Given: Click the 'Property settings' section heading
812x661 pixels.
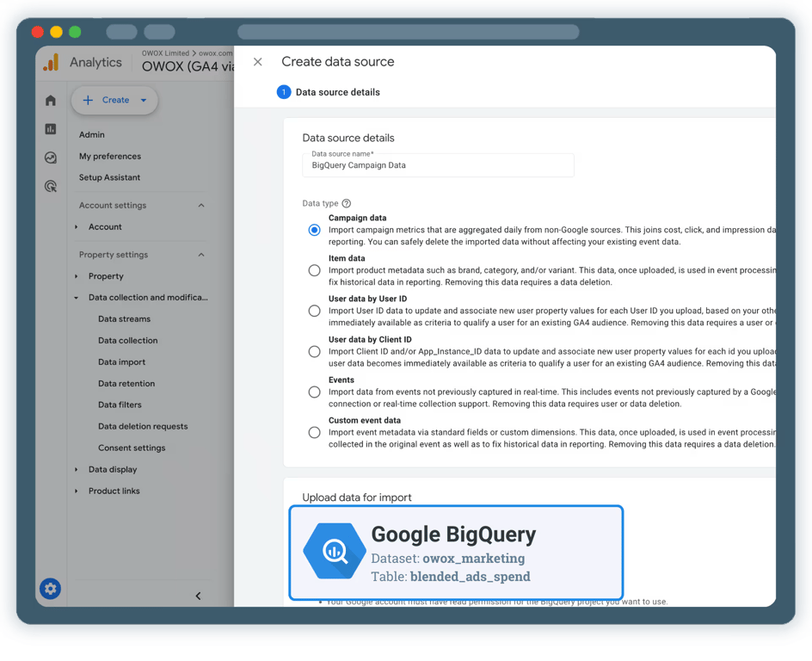Looking at the screenshot, I should tap(114, 255).
